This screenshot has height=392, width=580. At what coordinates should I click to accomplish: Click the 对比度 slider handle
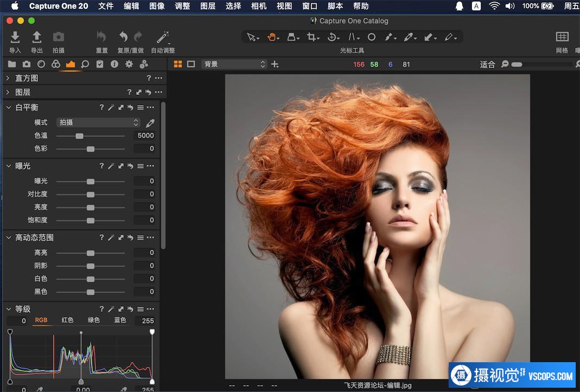90,194
